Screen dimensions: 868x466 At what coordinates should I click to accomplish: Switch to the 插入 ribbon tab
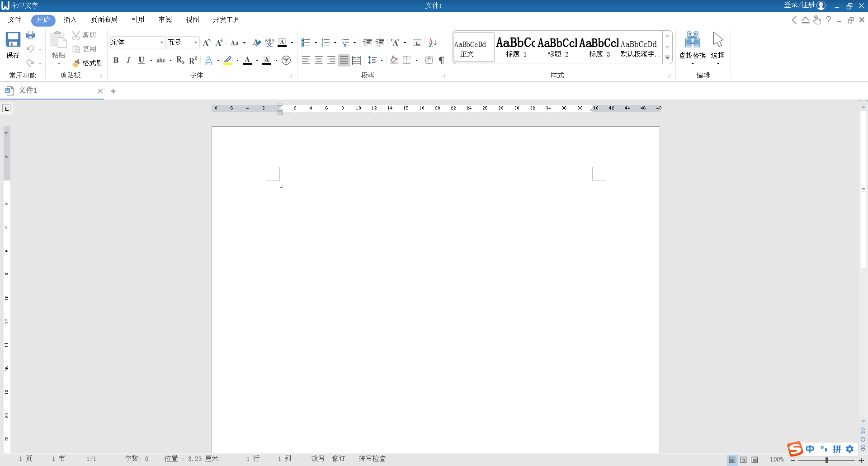click(x=69, y=19)
